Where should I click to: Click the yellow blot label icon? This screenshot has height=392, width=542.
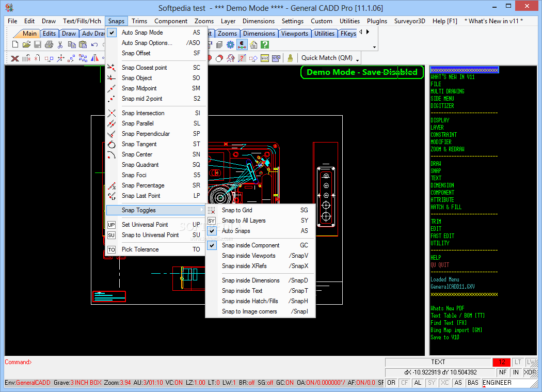click(265, 58)
